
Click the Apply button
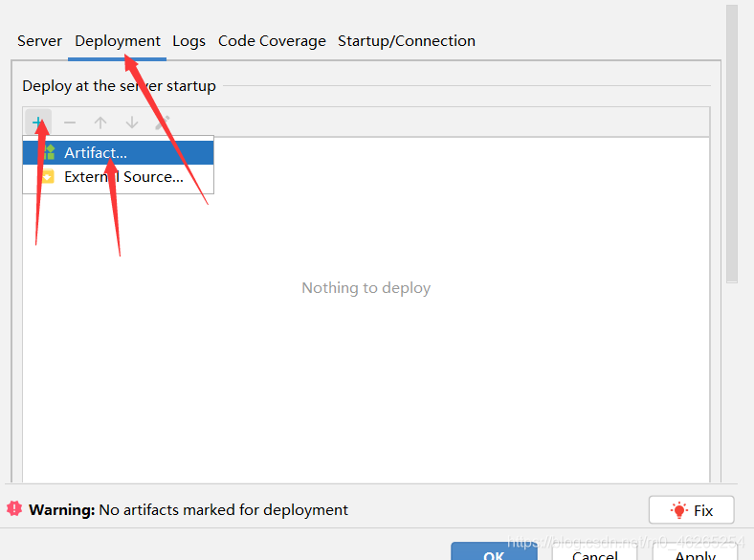(x=695, y=553)
